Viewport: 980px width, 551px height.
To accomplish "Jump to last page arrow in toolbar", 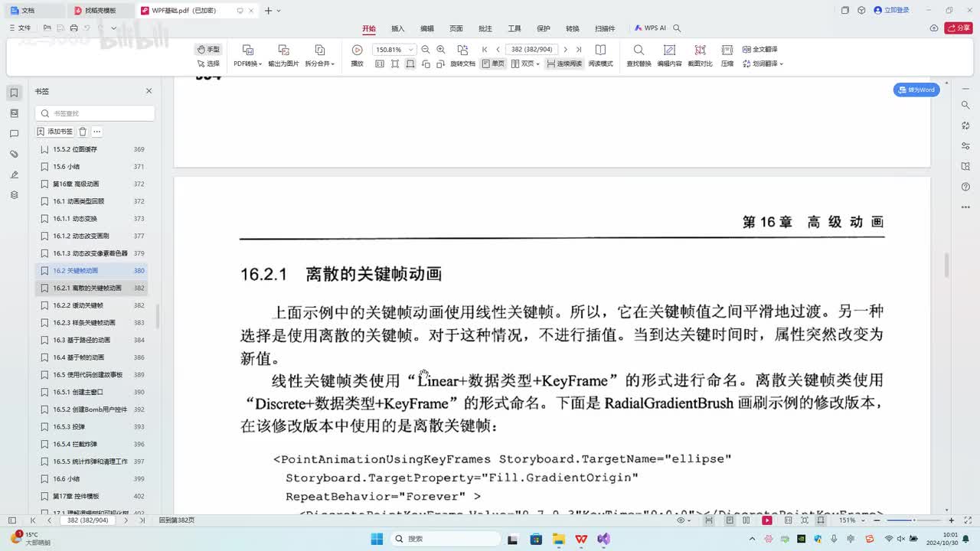I will click(579, 49).
